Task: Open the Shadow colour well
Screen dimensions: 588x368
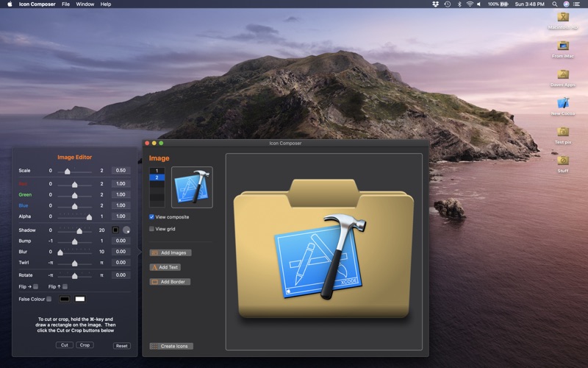Action: click(115, 230)
